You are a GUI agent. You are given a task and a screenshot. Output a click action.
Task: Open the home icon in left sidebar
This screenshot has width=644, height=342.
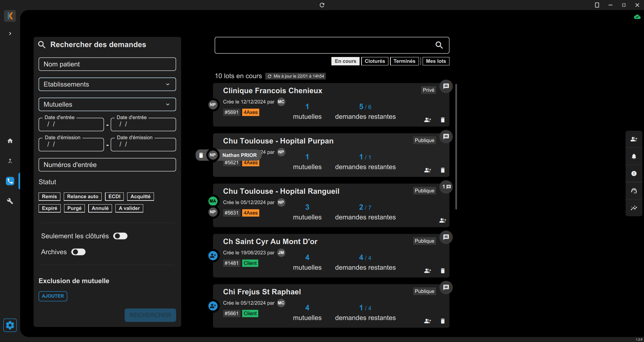pyautogui.click(x=10, y=141)
